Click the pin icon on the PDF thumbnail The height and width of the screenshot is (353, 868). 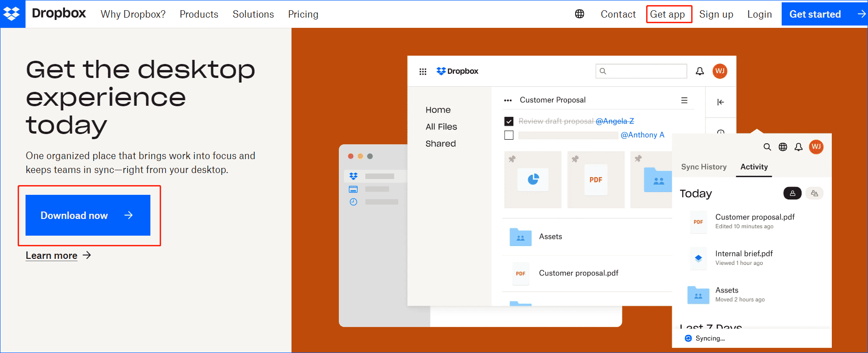(575, 159)
